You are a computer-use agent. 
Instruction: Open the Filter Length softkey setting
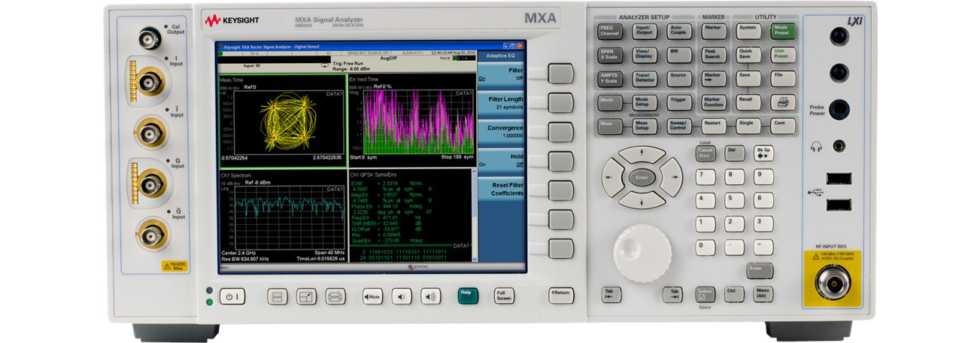(x=501, y=102)
